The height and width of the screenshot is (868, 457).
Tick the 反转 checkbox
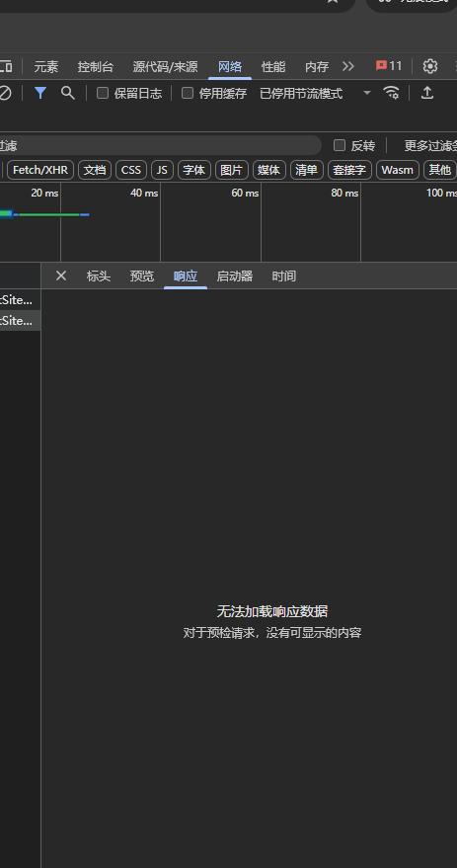(340, 145)
